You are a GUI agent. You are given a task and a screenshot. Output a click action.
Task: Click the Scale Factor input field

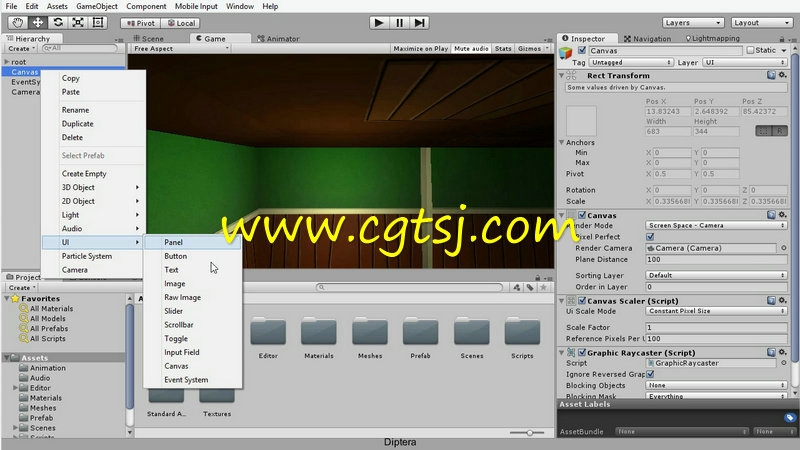(x=716, y=327)
